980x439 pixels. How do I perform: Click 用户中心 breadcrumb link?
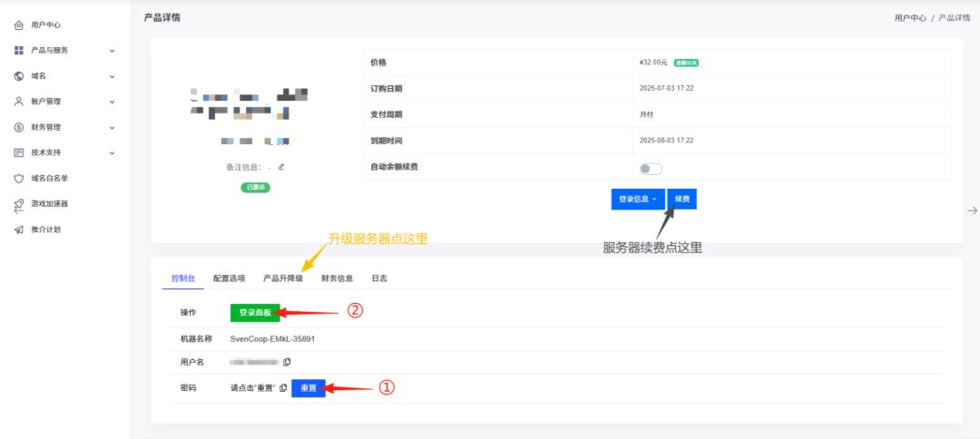(910, 18)
